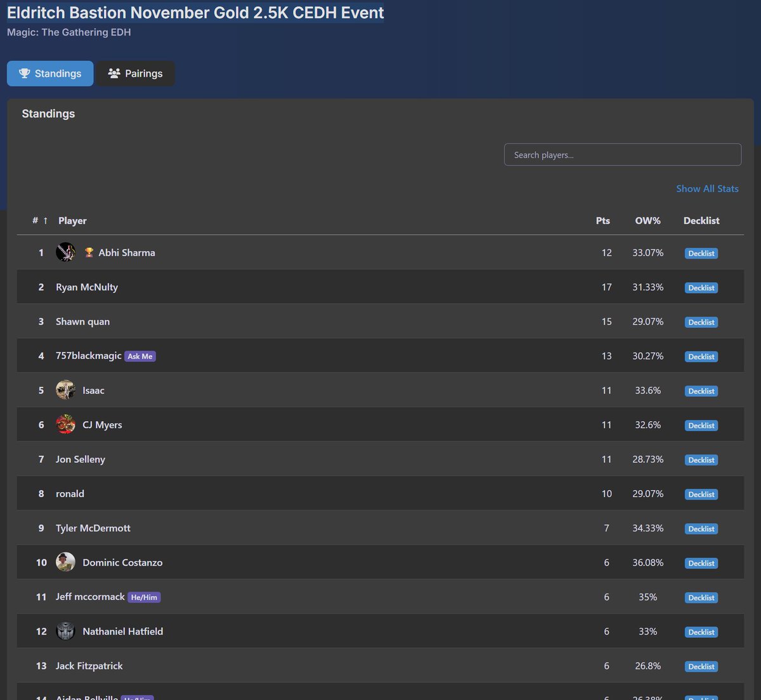
Task: Click the Decklist column header
Action: coord(701,221)
